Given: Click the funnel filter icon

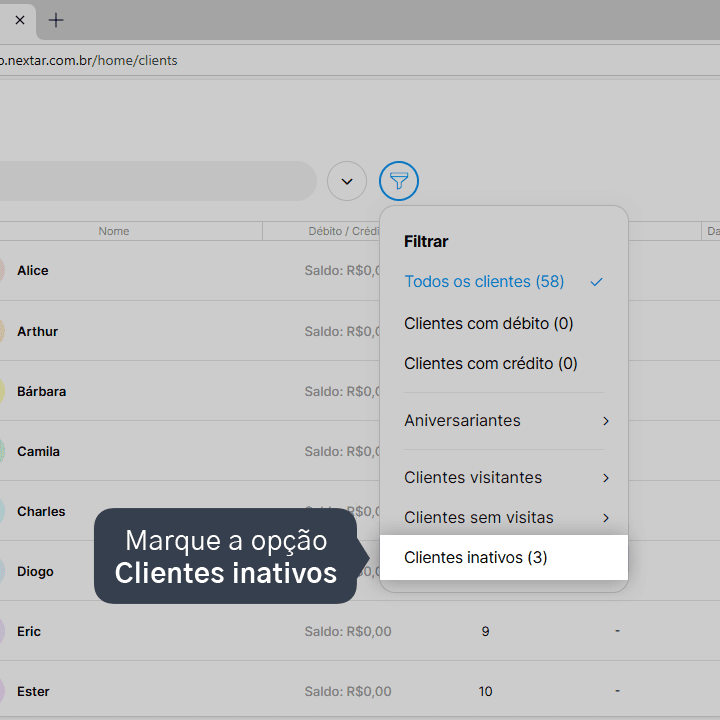Looking at the screenshot, I should (399, 181).
